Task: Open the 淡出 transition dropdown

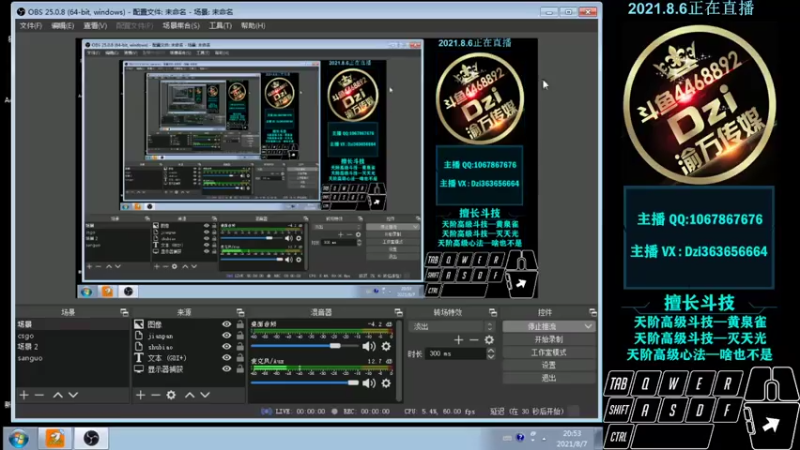Action: tap(452, 327)
